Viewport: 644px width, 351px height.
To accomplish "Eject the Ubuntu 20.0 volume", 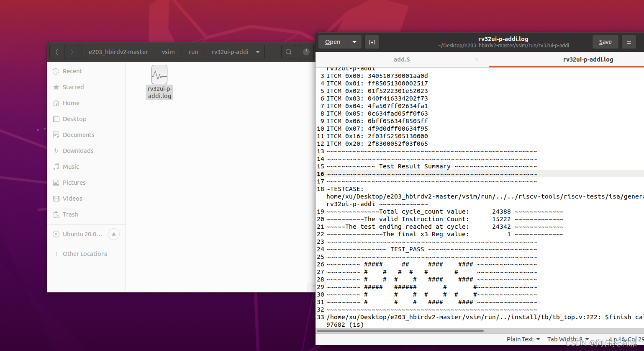I will 114,234.
